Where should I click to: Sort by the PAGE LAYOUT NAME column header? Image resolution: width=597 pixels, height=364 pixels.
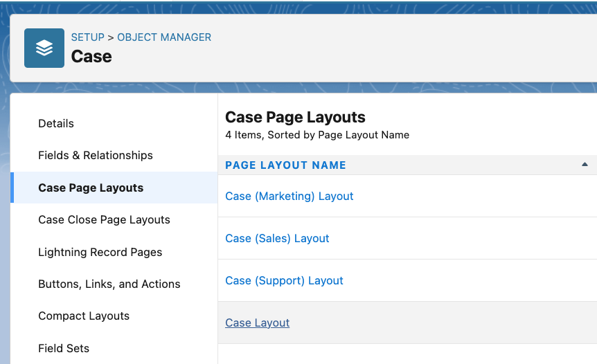tap(285, 165)
